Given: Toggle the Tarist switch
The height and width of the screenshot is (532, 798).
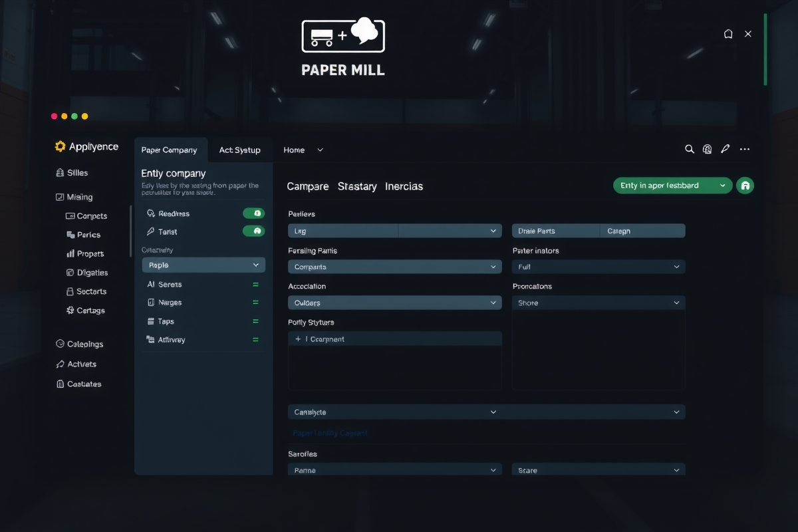Looking at the screenshot, I should pos(254,231).
